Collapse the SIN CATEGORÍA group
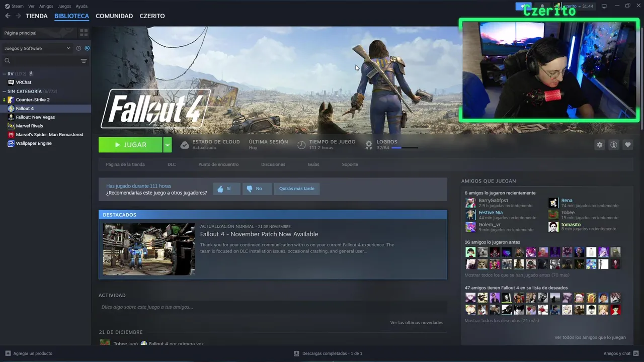The height and width of the screenshot is (362, 644). tap(5, 92)
